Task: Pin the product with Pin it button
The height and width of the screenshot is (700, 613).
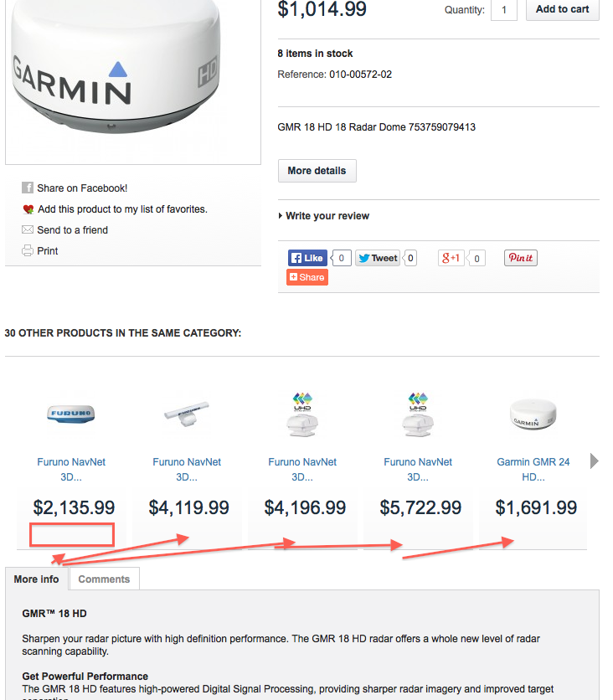Action: coord(521,258)
